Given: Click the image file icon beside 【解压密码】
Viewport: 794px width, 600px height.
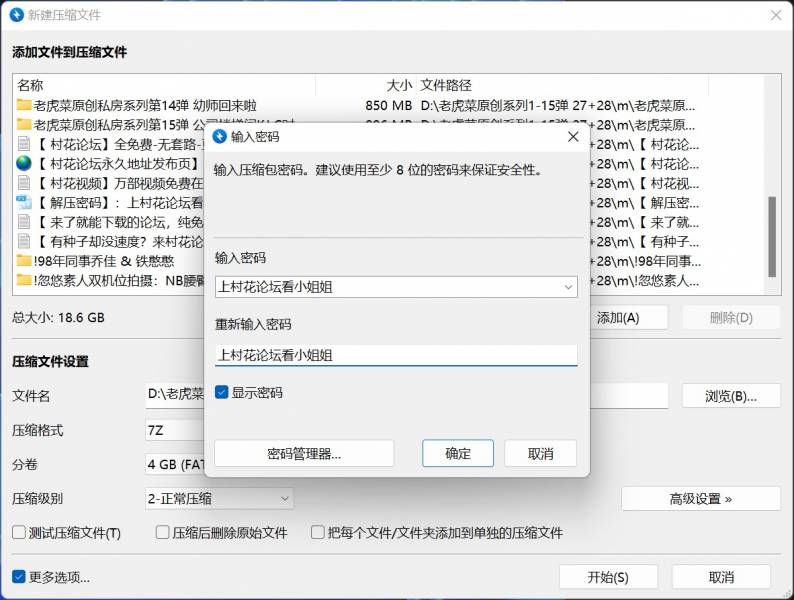Looking at the screenshot, I should (x=24, y=202).
